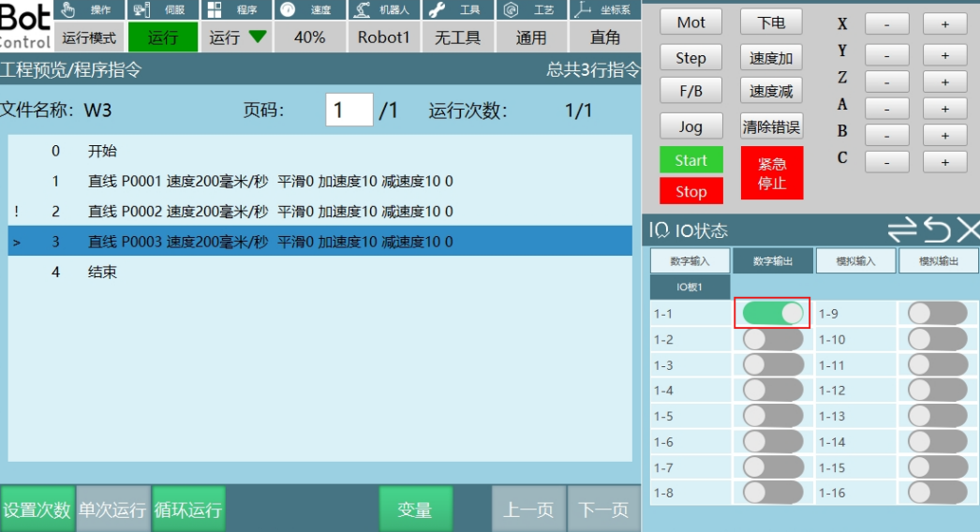Switch to the 数字输入 tab
The image size is (980, 532).
point(690,260)
